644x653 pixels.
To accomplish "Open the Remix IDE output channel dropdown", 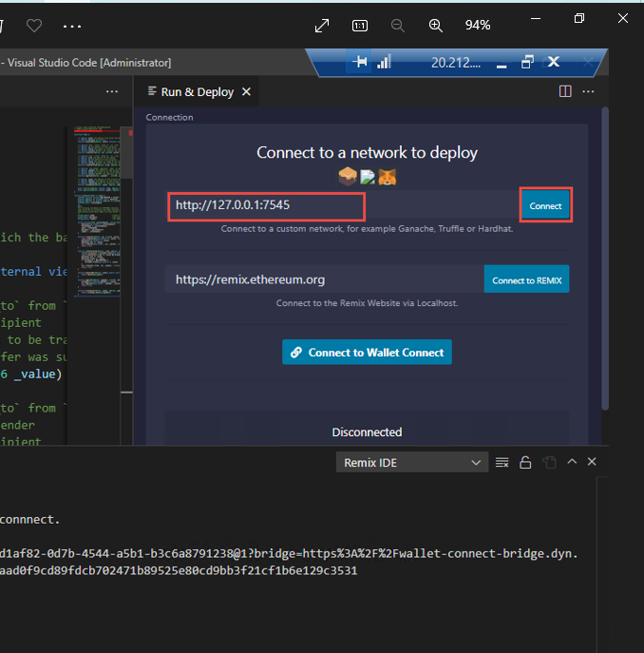I will [412, 462].
